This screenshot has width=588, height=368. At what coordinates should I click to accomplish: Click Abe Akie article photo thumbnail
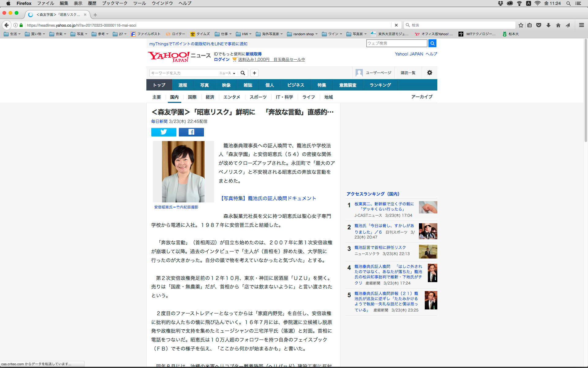(x=183, y=171)
